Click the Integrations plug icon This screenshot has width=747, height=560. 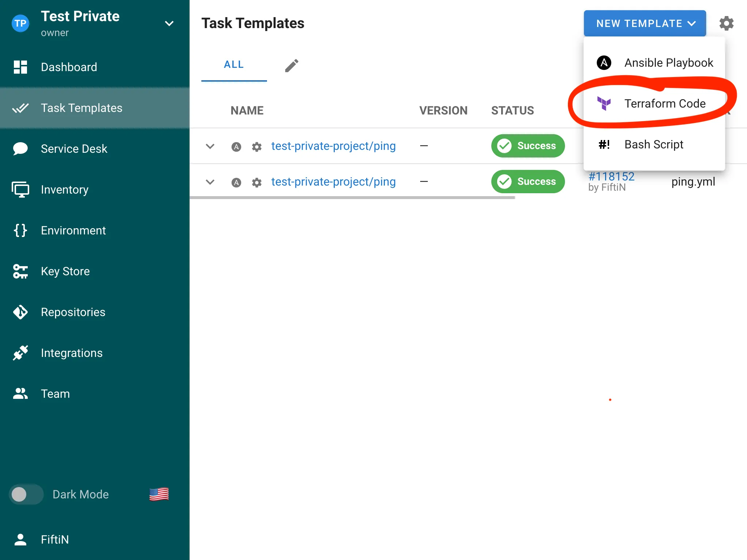pyautogui.click(x=20, y=353)
